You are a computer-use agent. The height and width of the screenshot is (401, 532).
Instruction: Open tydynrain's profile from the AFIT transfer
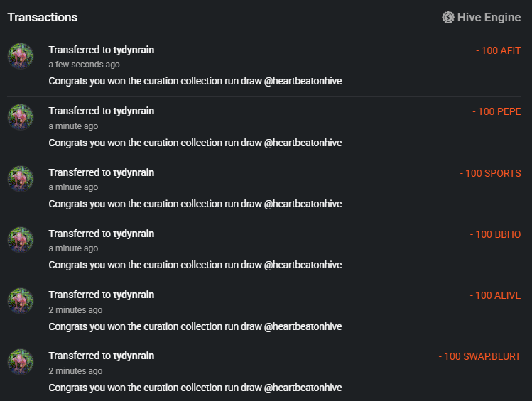click(x=134, y=50)
